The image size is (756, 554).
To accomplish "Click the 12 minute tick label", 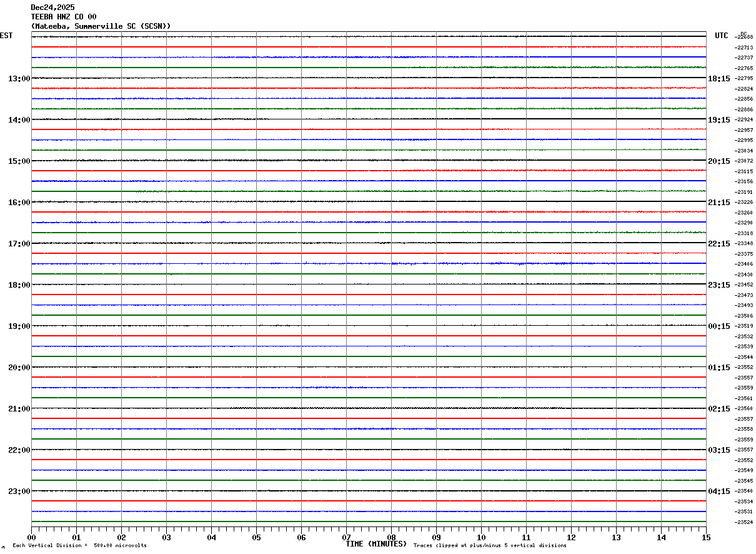I will point(571,537).
